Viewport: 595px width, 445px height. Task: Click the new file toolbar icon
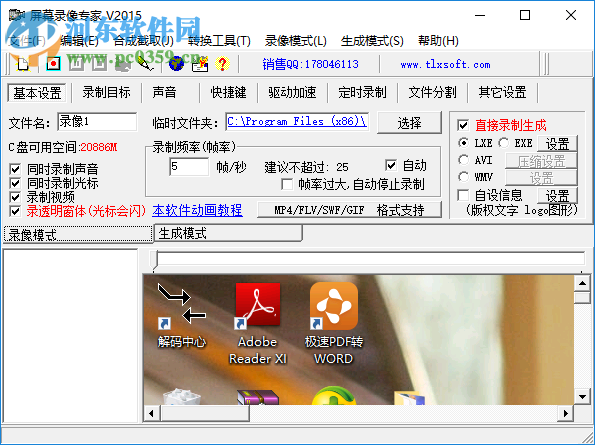(24, 64)
